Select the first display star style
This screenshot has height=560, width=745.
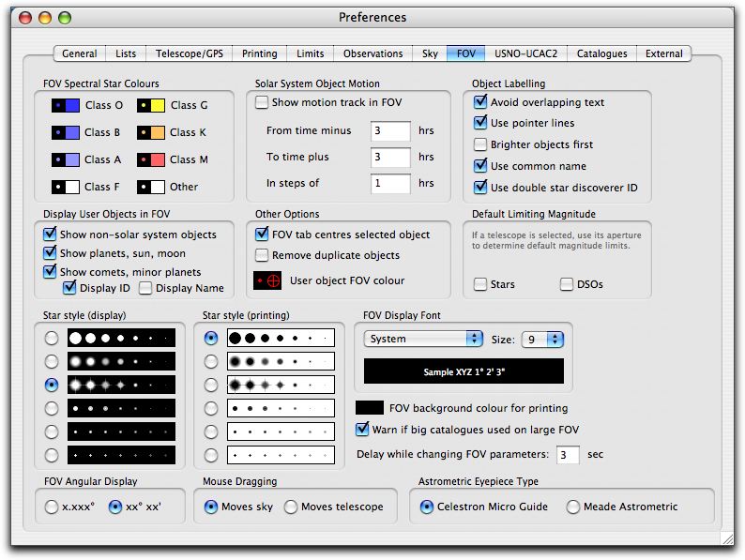[x=51, y=338]
